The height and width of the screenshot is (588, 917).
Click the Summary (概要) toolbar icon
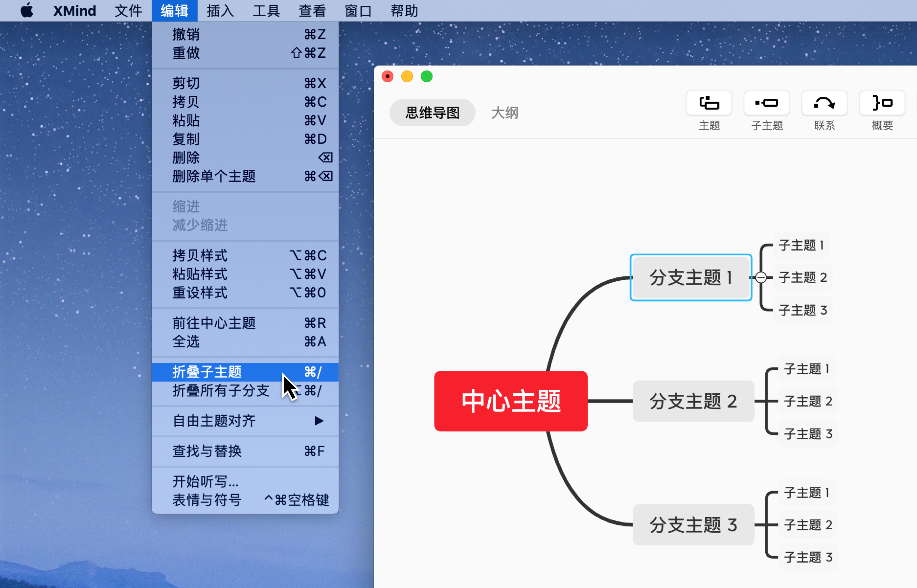(882, 103)
